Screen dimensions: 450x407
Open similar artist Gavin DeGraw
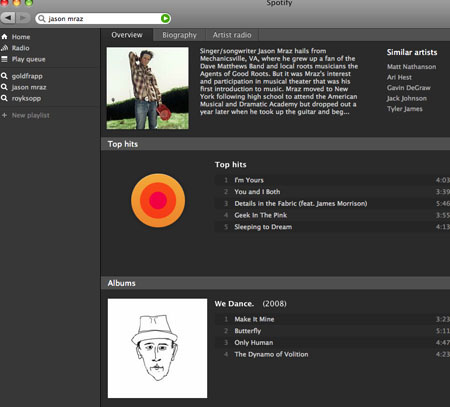tap(409, 88)
